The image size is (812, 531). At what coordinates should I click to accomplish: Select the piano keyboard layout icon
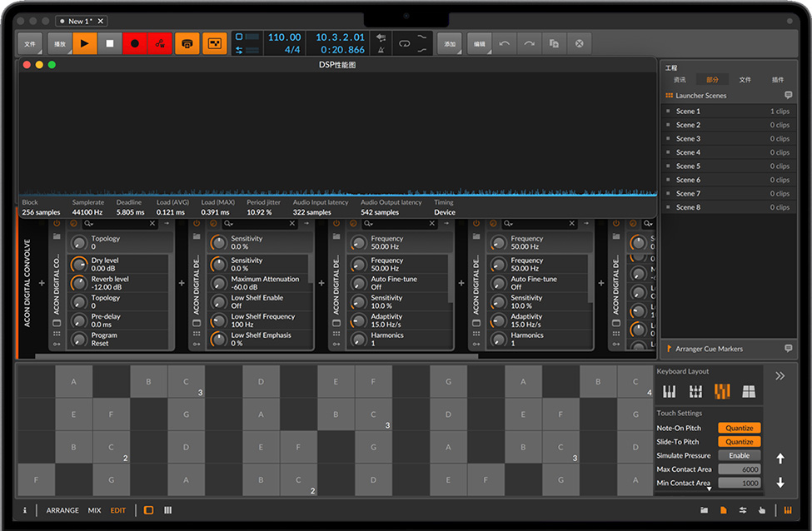(669, 391)
